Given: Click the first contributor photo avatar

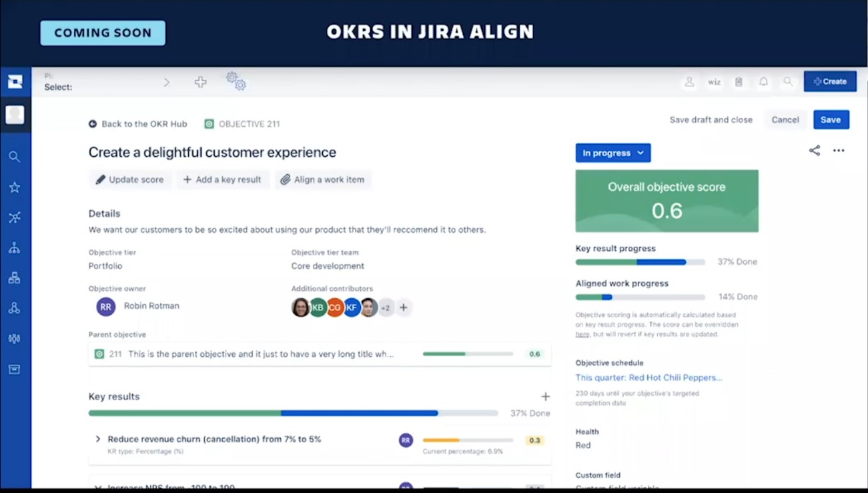Looking at the screenshot, I should [x=300, y=308].
